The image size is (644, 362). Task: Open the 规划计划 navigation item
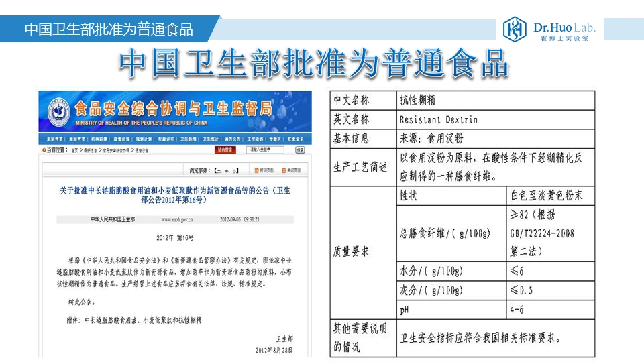click(x=144, y=139)
